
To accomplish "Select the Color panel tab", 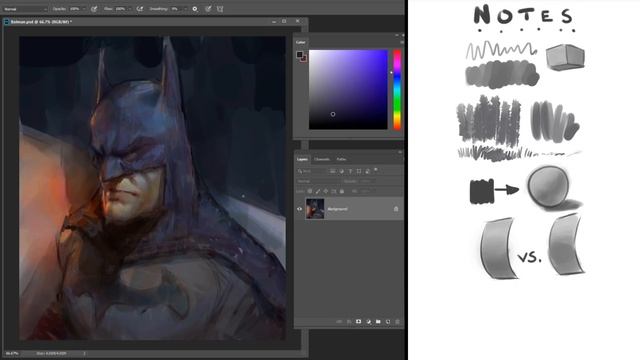I will point(300,42).
